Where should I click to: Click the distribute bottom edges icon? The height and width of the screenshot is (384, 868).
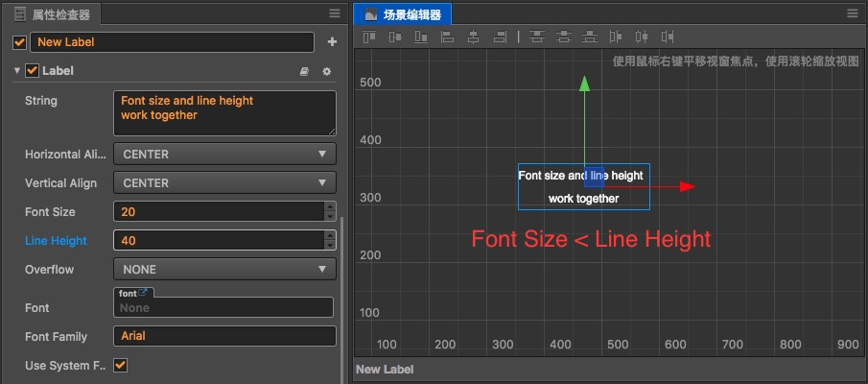590,37
